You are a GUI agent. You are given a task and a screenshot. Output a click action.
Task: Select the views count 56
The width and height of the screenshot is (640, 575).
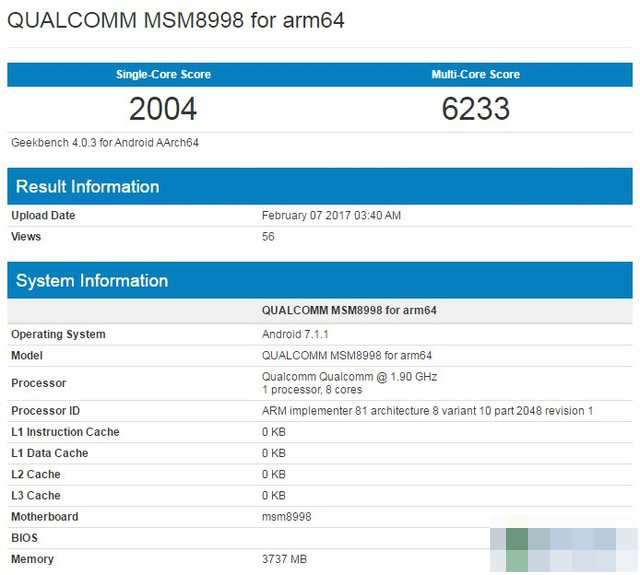click(x=268, y=237)
